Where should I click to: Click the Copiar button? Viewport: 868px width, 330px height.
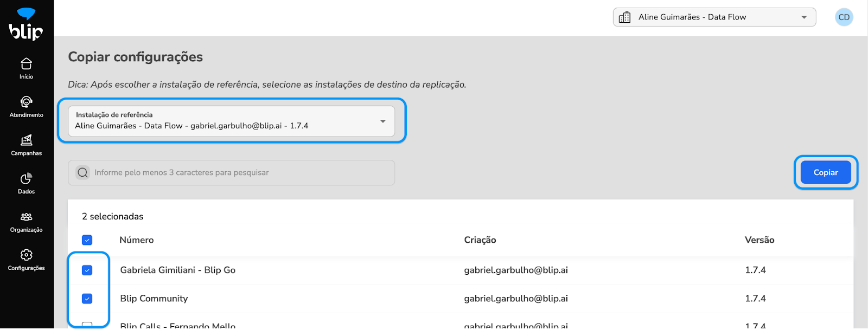click(826, 172)
